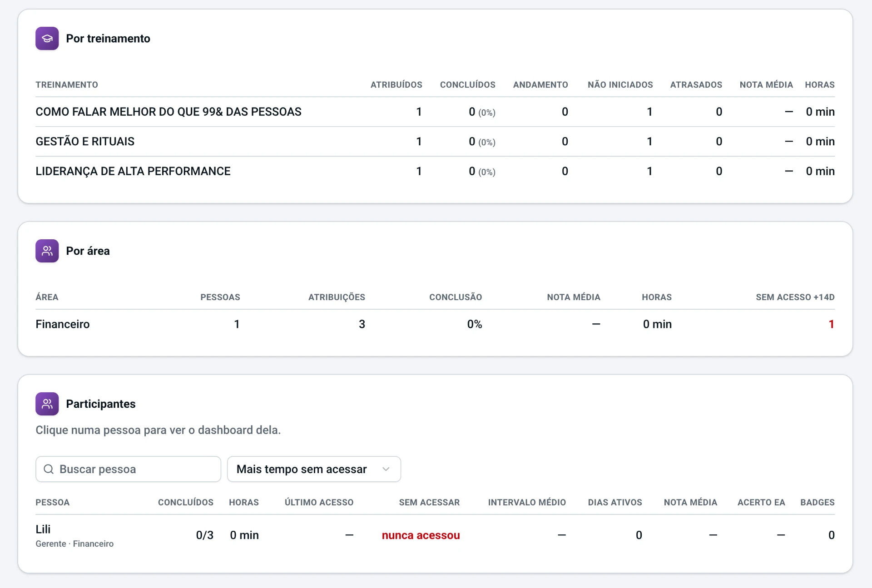Click the SEM ACESSO +14D column header
Image resolution: width=872 pixels, height=588 pixels.
click(795, 297)
